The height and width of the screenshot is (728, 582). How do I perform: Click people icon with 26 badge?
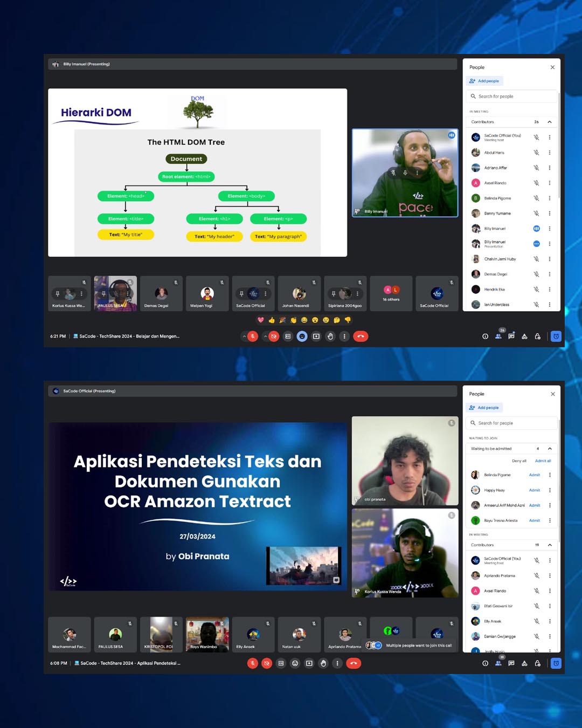(x=498, y=336)
